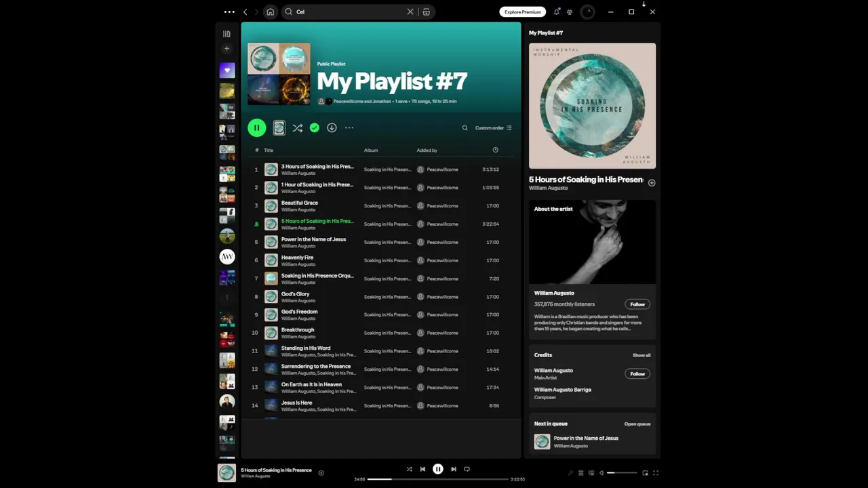Follow William Augusto in About the artist
The image size is (868, 488).
pyautogui.click(x=637, y=304)
